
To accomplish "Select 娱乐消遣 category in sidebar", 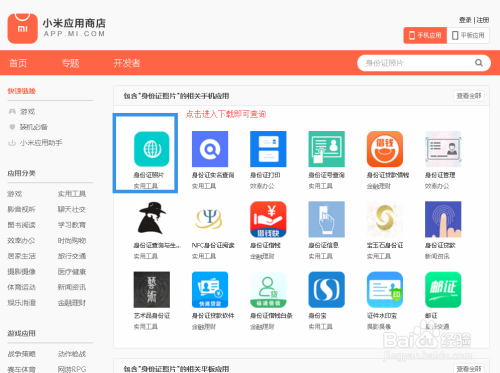I will (21, 303).
